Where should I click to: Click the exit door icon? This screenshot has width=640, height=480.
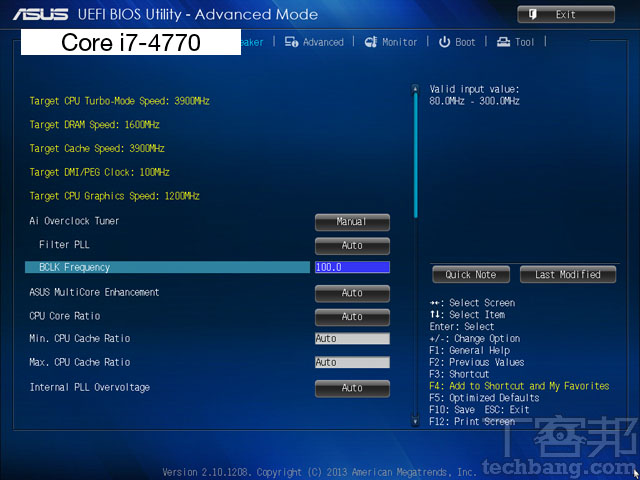532,14
